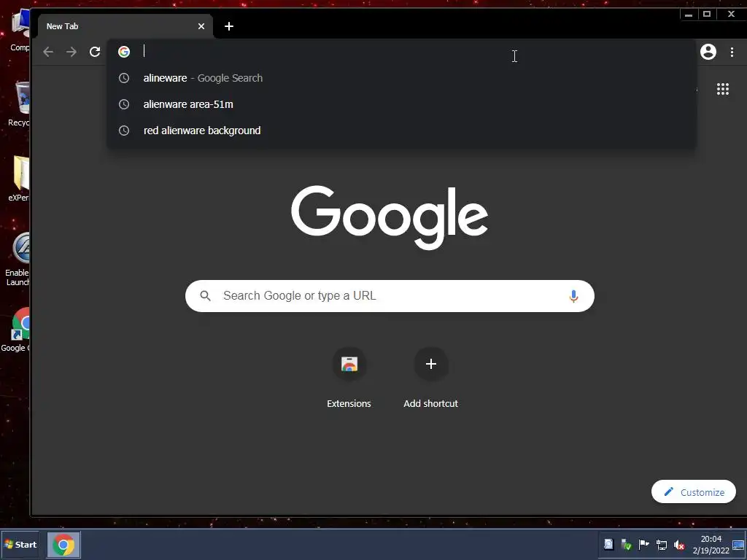Click the browser back arrow
Viewport: 747px width, 560px height.
click(x=48, y=52)
